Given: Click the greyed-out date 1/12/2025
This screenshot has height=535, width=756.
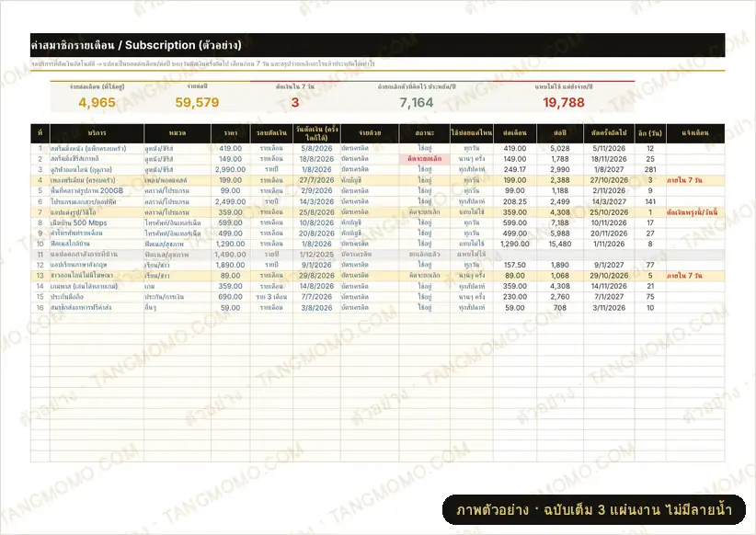Looking at the screenshot, I should pyautogui.click(x=316, y=255).
